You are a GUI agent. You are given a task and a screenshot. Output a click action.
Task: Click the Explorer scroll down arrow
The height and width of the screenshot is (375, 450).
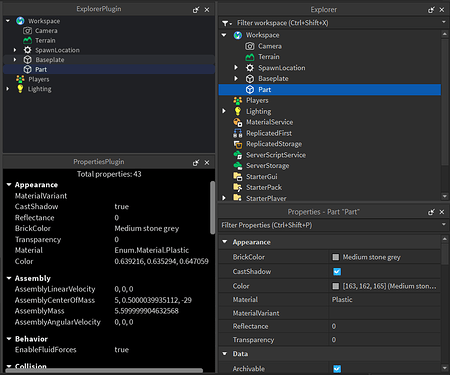click(445, 196)
